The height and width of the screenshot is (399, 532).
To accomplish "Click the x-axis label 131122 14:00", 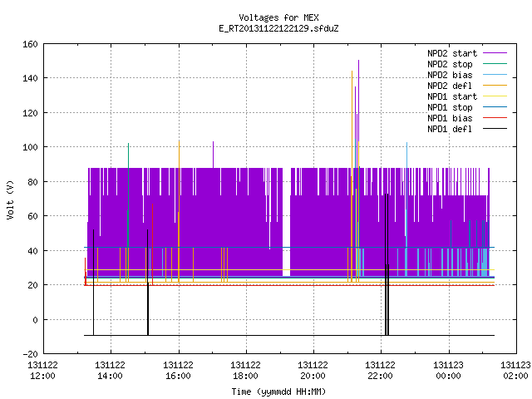I will [110, 371].
